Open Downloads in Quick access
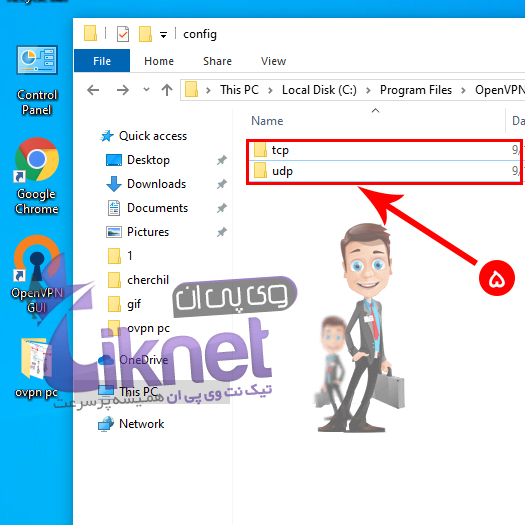This screenshot has width=525, height=525. point(156,184)
